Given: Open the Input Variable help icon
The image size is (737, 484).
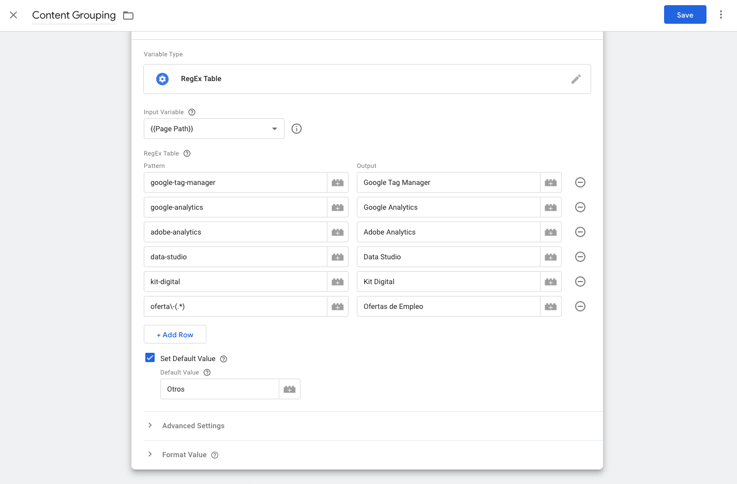Looking at the screenshot, I should click(192, 112).
